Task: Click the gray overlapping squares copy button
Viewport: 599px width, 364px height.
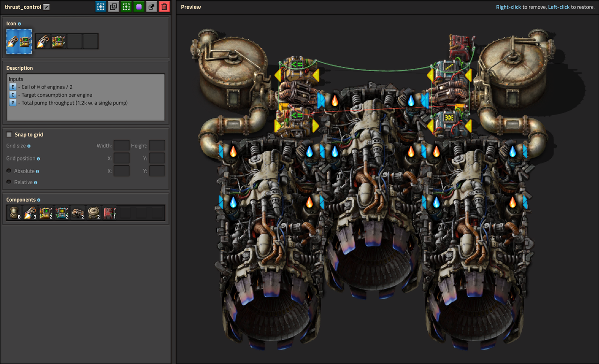Action: pyautogui.click(x=113, y=7)
